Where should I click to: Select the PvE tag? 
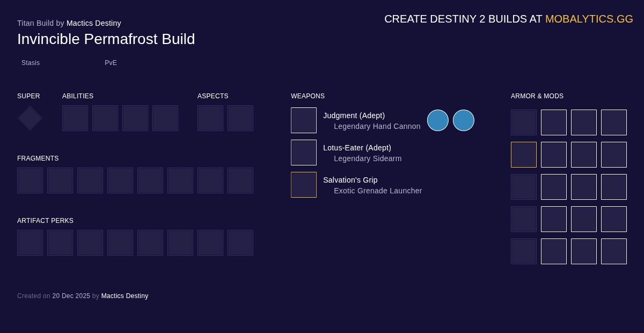click(111, 63)
